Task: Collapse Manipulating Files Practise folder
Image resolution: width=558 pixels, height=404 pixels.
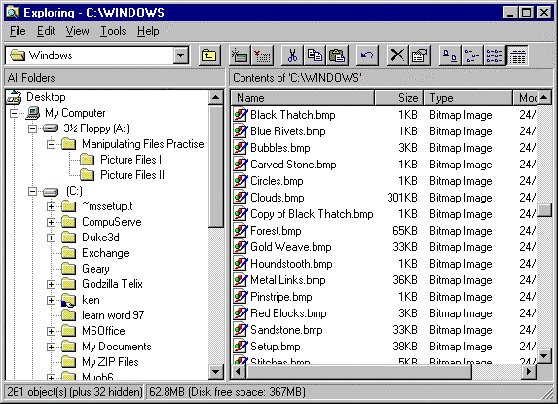Action: click(x=51, y=144)
